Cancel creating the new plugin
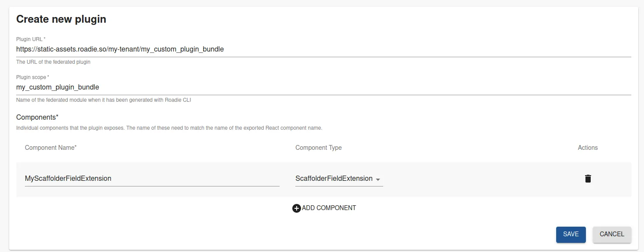 pyautogui.click(x=612, y=234)
